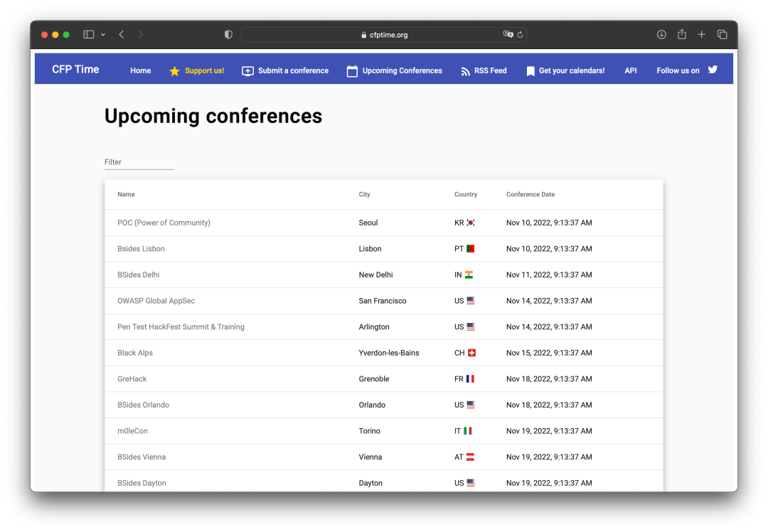Open Upcoming Conferences in the nav bar
The width and height of the screenshot is (768, 532).
pyautogui.click(x=402, y=70)
